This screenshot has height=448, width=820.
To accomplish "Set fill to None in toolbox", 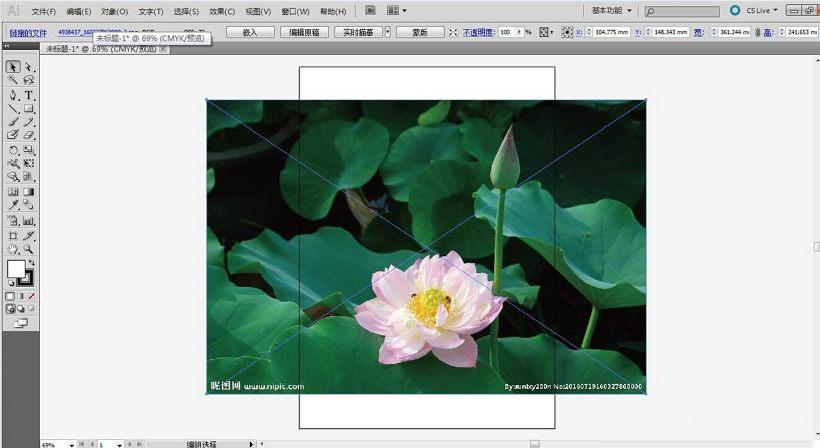I will [x=31, y=296].
